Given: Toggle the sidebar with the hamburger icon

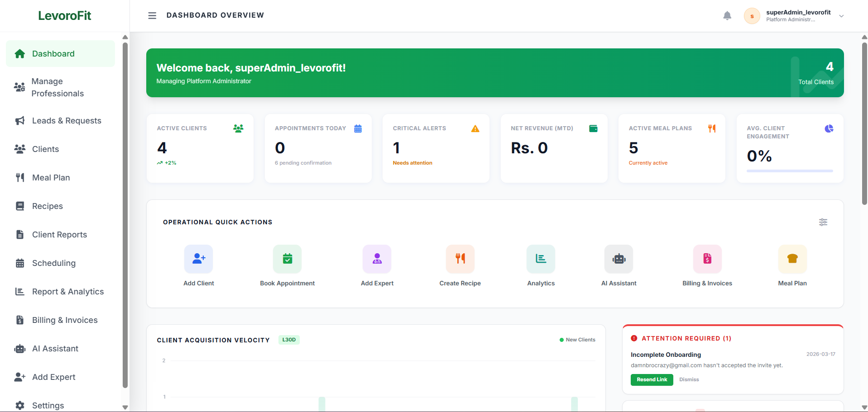Looking at the screenshot, I should pos(152,15).
